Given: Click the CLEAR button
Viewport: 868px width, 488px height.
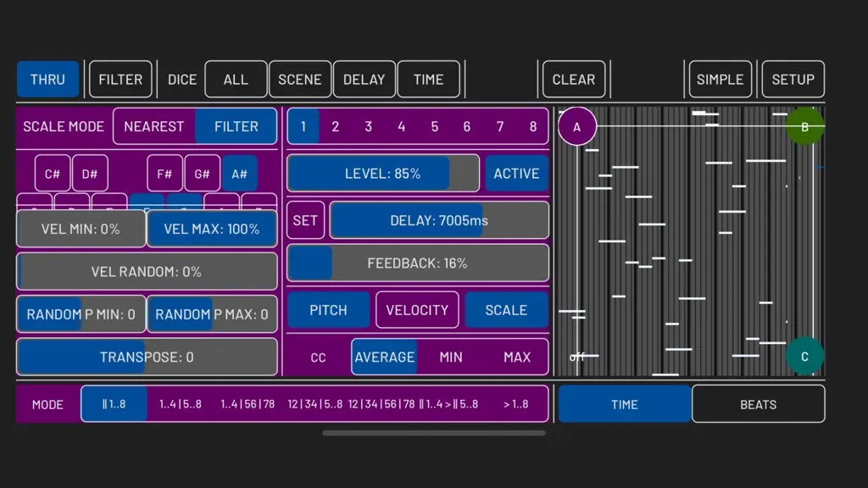Looking at the screenshot, I should pyautogui.click(x=574, y=79).
